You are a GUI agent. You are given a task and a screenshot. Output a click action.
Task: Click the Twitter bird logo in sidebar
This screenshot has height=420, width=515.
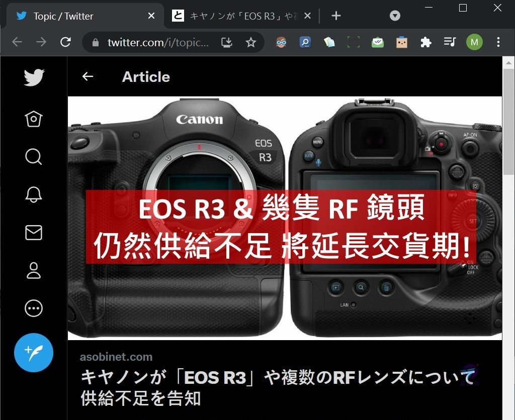pyautogui.click(x=34, y=77)
